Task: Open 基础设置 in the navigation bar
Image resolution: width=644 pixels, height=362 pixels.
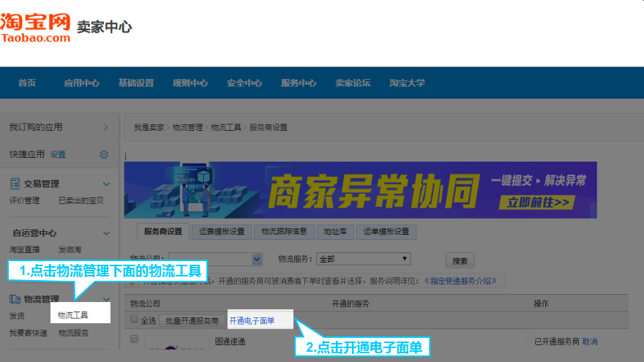Action: pyautogui.click(x=136, y=83)
